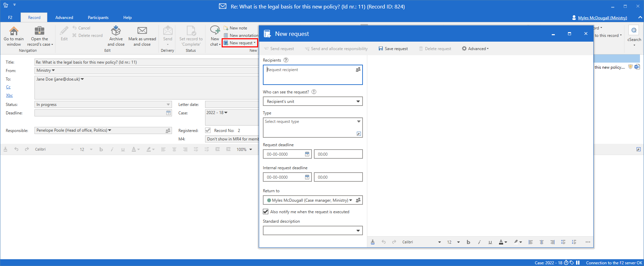
Task: Click the Request deadline time field
Action: pos(338,154)
